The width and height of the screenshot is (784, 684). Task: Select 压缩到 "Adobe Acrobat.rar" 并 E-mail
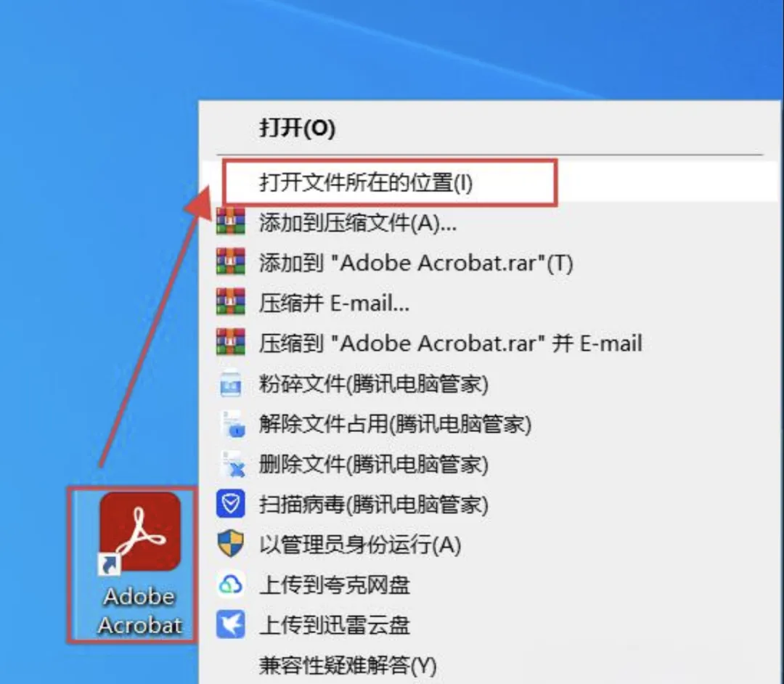[451, 343]
